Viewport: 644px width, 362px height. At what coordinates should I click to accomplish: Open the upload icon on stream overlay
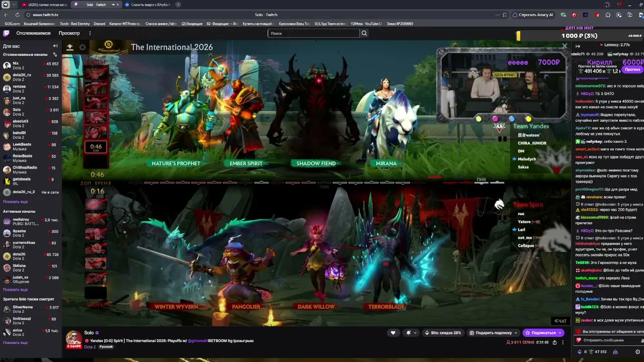(x=70, y=47)
